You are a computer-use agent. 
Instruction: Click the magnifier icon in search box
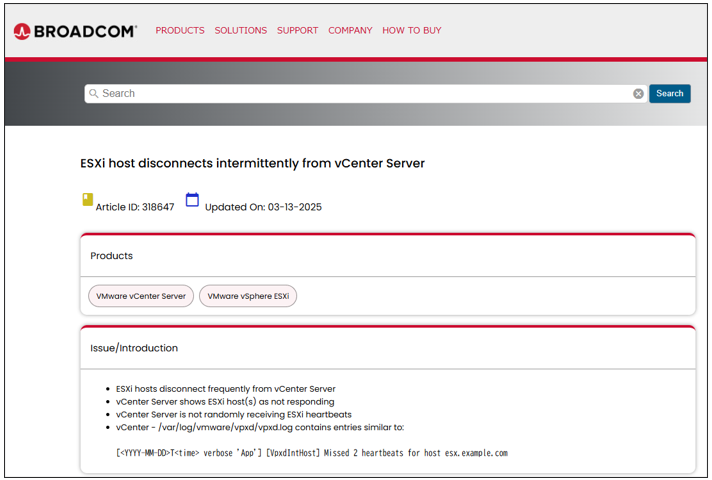[x=94, y=94]
